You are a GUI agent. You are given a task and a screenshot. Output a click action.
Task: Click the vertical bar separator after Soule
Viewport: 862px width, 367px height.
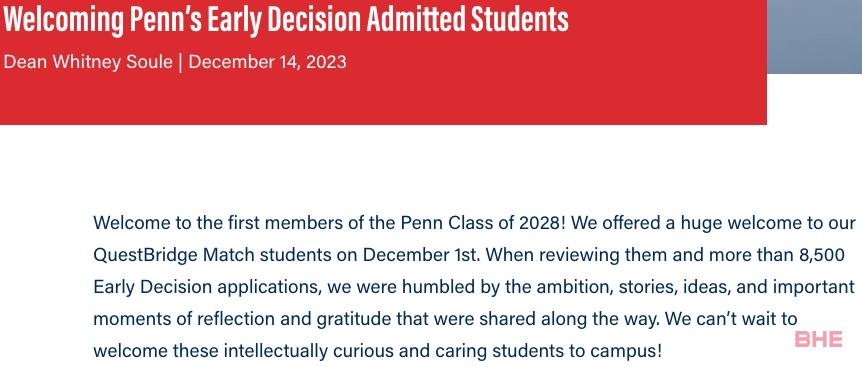tap(180, 62)
